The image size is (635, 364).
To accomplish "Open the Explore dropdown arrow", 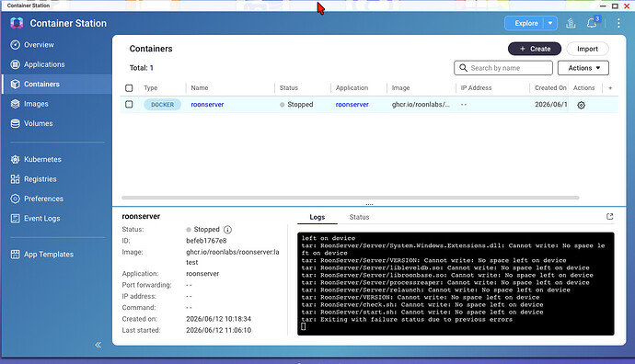I will tap(550, 23).
